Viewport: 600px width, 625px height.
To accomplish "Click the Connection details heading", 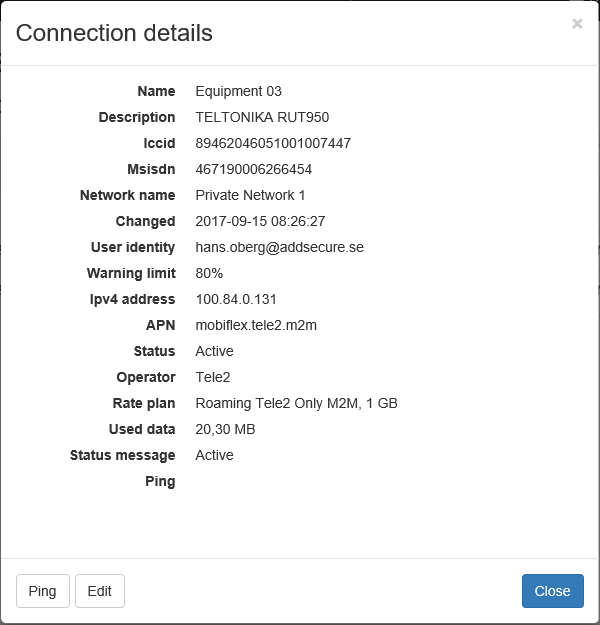I will point(114,33).
